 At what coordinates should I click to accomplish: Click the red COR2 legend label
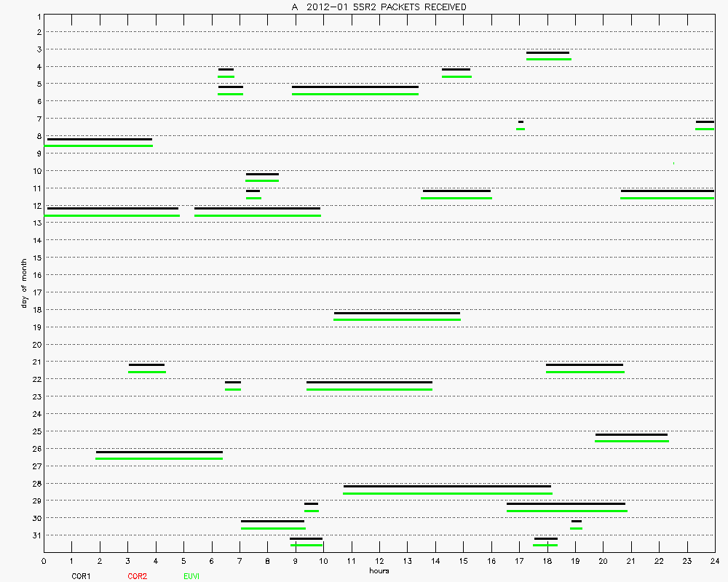click(137, 576)
